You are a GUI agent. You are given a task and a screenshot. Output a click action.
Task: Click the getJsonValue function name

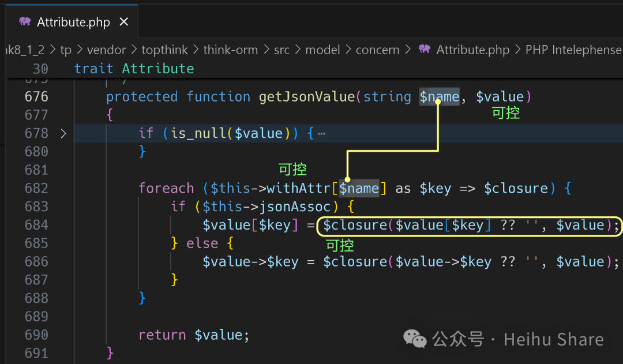[307, 96]
